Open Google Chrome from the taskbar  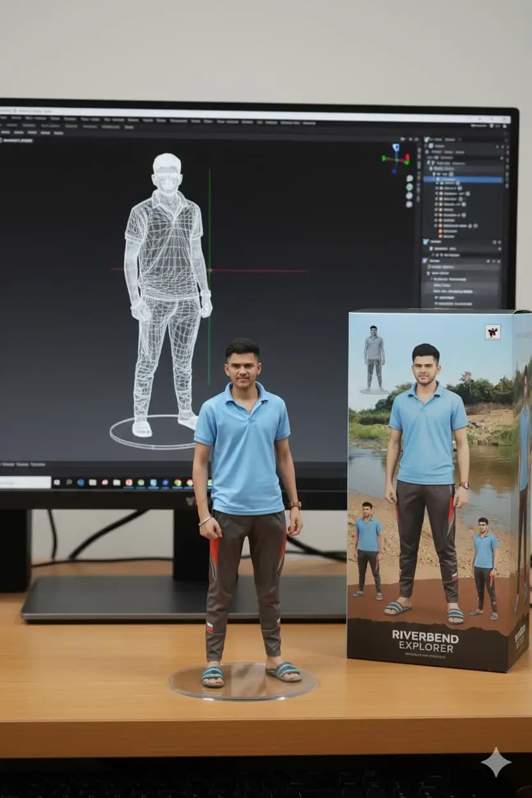point(176,482)
